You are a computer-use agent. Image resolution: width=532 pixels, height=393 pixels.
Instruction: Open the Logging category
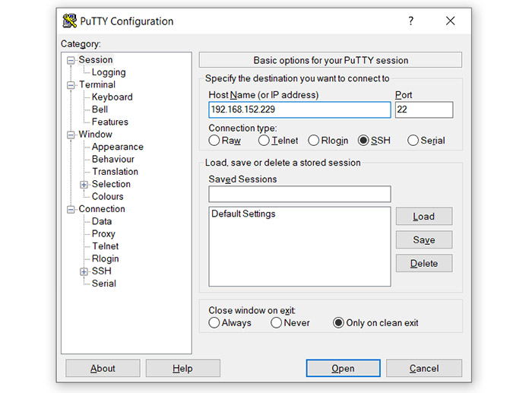[x=109, y=72]
